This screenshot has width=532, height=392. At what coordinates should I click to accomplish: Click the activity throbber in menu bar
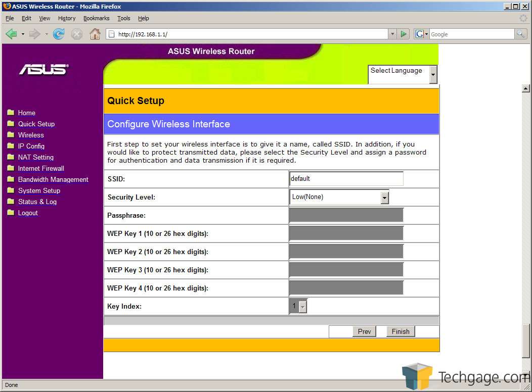coord(523,18)
